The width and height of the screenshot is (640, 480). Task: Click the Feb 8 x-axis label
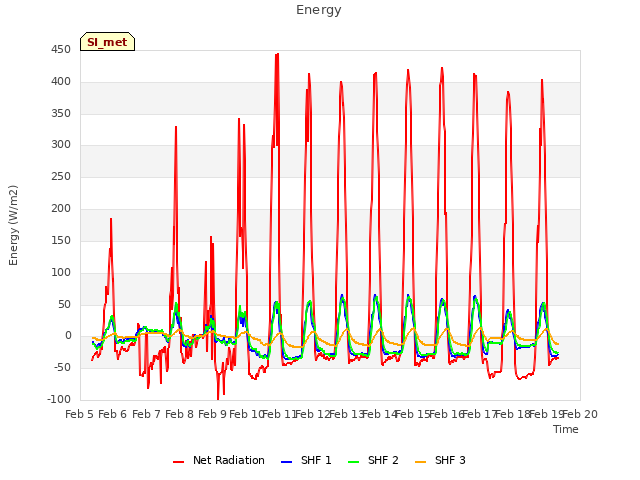[x=180, y=415]
